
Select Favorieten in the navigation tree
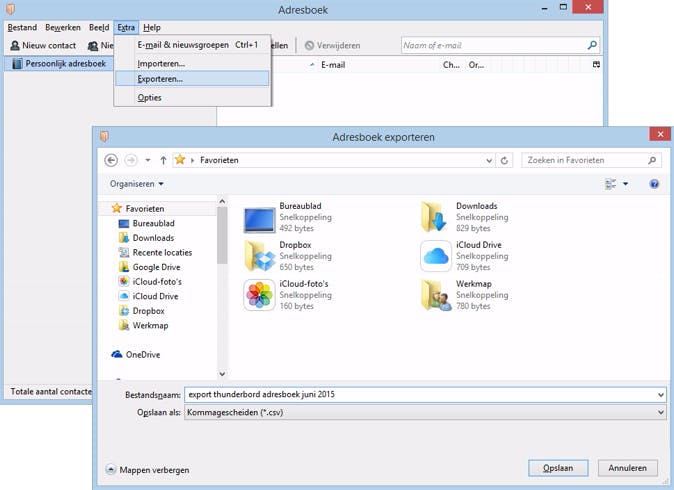[144, 208]
